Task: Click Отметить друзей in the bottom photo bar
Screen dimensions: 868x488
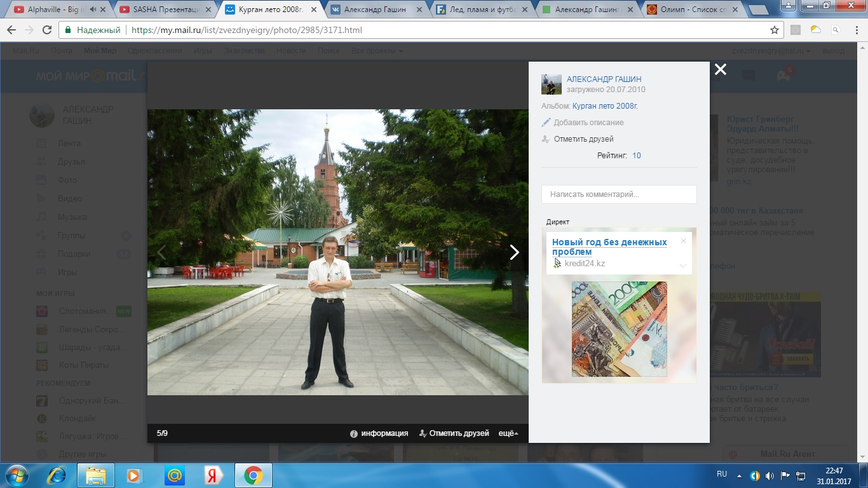Action: (x=454, y=433)
